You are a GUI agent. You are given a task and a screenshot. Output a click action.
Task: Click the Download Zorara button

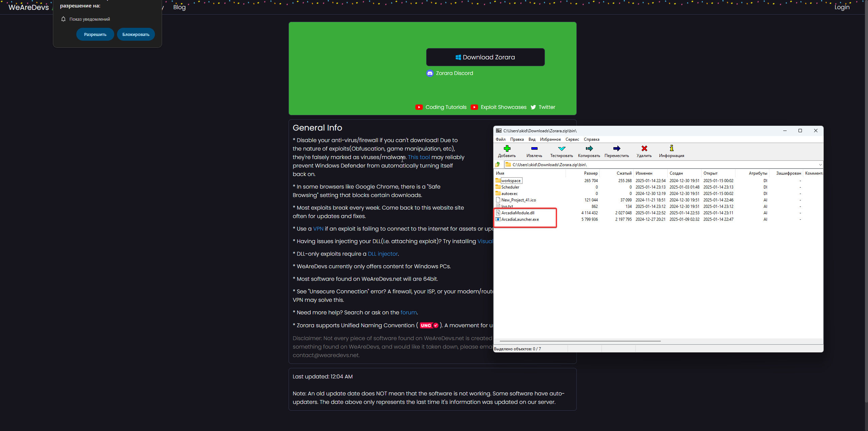click(485, 57)
